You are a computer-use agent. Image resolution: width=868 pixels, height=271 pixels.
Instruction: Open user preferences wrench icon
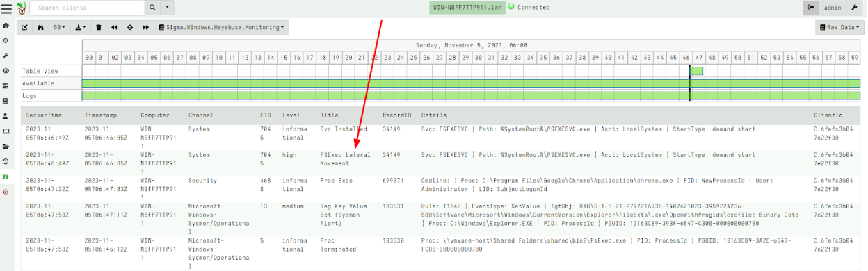[854, 8]
